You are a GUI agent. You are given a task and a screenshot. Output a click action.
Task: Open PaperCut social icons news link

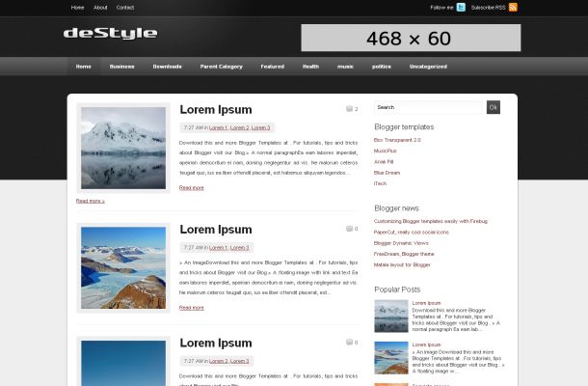[x=412, y=232]
